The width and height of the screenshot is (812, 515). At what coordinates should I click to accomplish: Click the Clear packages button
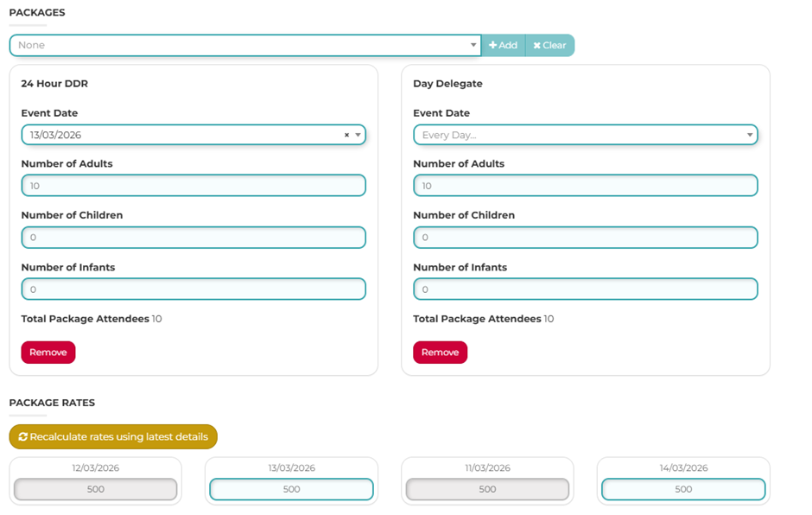tap(549, 45)
